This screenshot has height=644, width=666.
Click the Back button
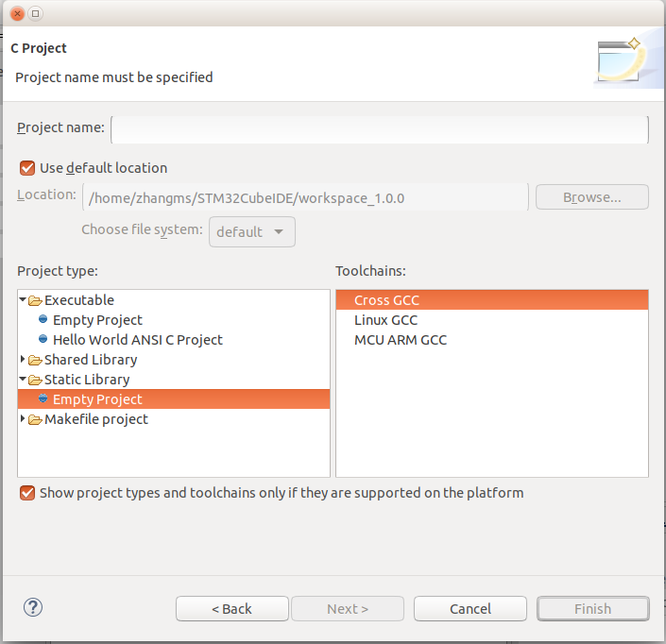231,609
